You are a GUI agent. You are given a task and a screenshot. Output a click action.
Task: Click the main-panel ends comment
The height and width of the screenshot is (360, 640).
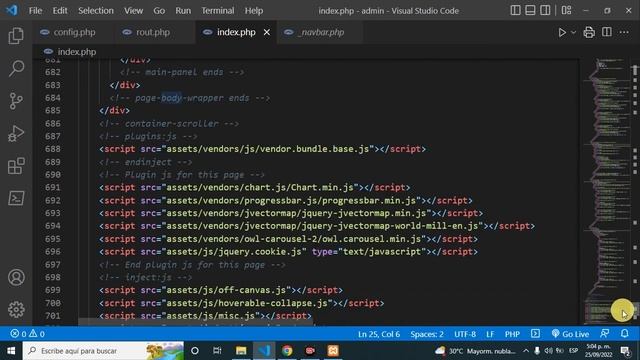click(182, 72)
